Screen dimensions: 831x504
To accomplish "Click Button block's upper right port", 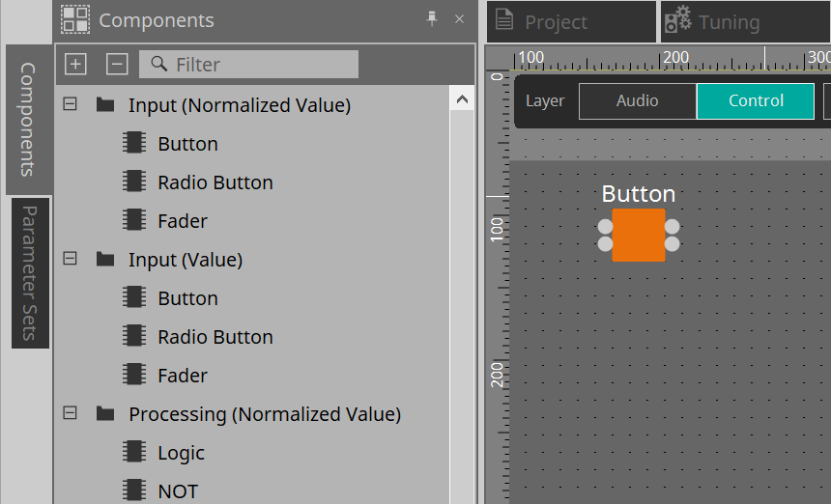I will 672,227.
